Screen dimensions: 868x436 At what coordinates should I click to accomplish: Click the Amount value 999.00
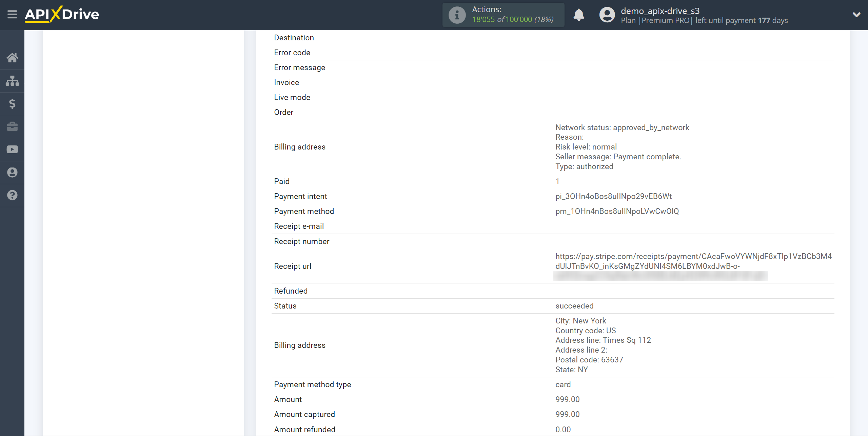coord(568,399)
